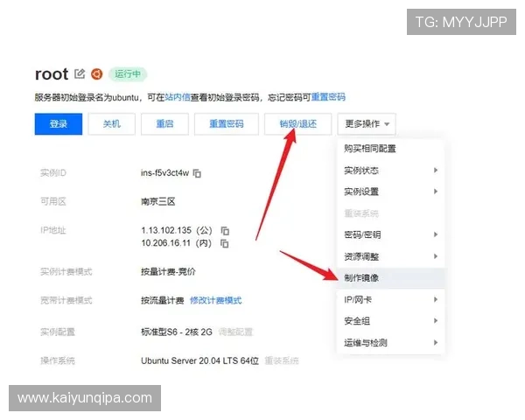This screenshot has height=420, width=525.
Task: Expand the 实例状态 submenu
Action: click(x=391, y=171)
